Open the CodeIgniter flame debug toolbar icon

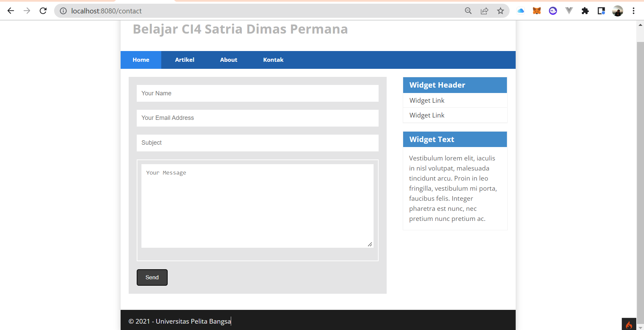[629, 324]
